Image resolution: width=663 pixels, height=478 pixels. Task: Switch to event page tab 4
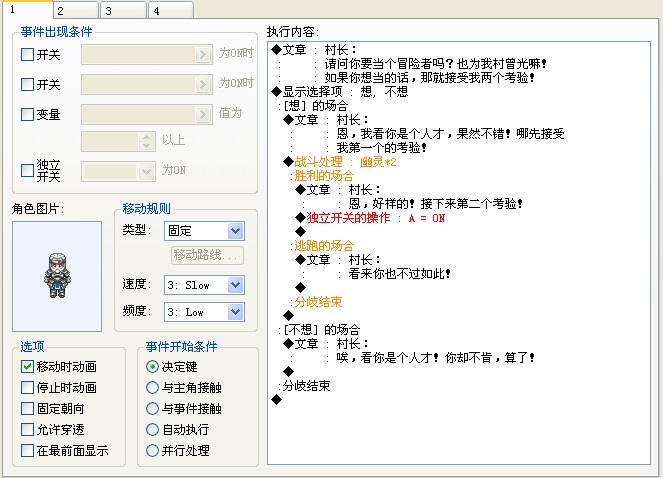pyautogui.click(x=171, y=10)
